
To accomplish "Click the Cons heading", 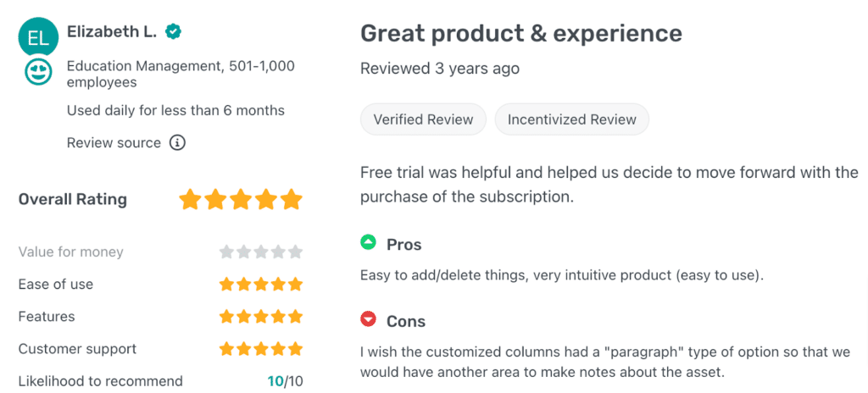I will coord(406,322).
